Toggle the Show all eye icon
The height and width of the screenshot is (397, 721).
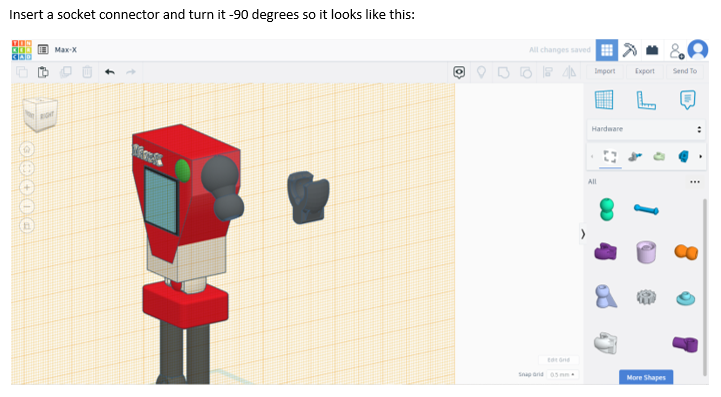(x=459, y=72)
